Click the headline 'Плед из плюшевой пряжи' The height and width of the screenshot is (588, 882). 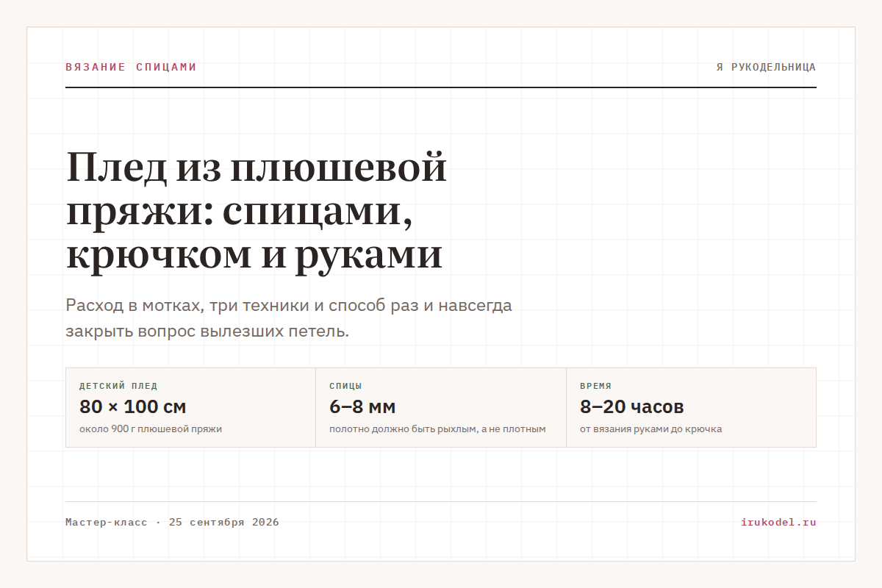[257, 211]
